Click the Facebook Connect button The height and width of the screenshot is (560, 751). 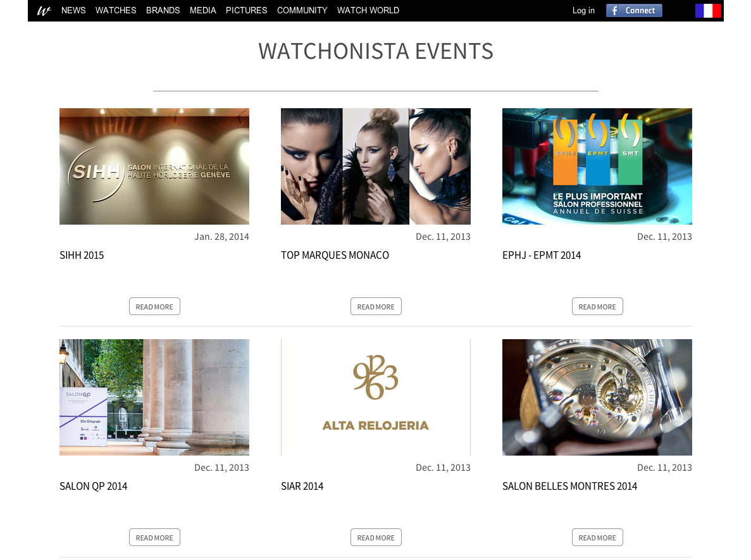[634, 11]
